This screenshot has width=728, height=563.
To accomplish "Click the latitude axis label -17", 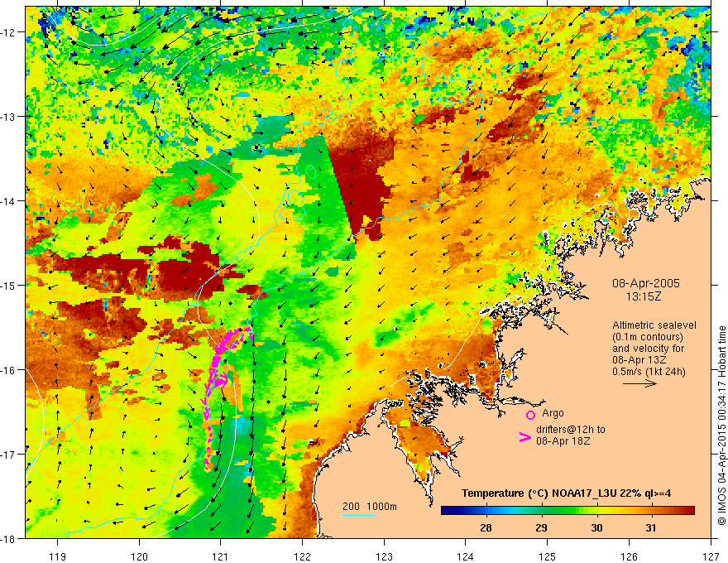I will point(9,454).
